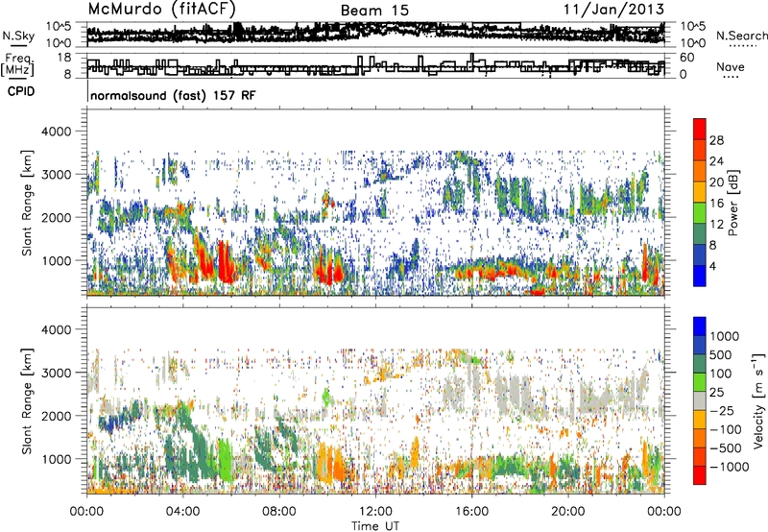Click the red high-power echo near 06:00
This screenshot has height=532, width=768.
coord(226,264)
